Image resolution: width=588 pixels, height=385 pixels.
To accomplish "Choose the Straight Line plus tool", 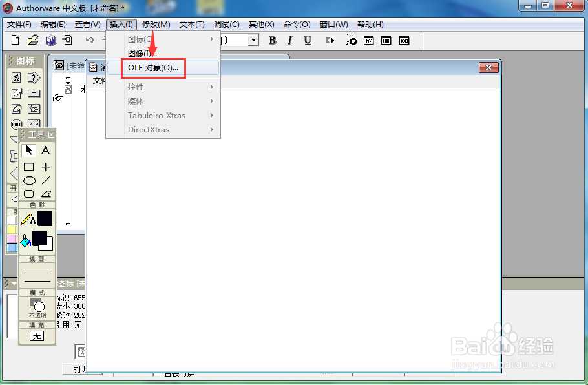I will (x=45, y=167).
